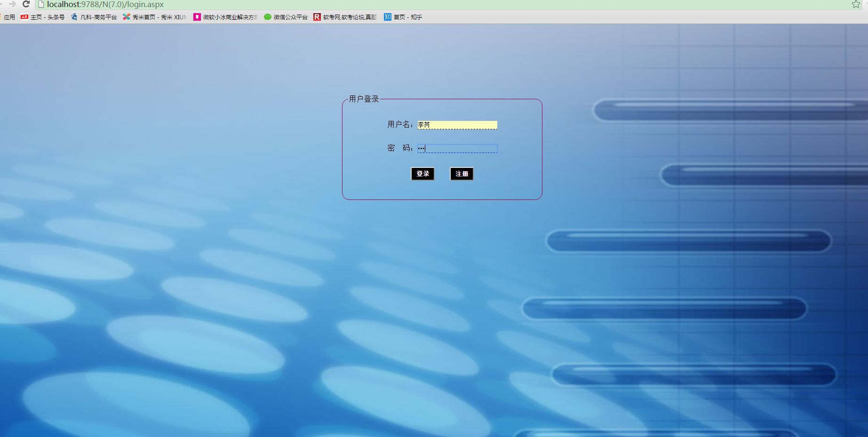Click the 用户登录 legend title
868x437 pixels.
(364, 99)
